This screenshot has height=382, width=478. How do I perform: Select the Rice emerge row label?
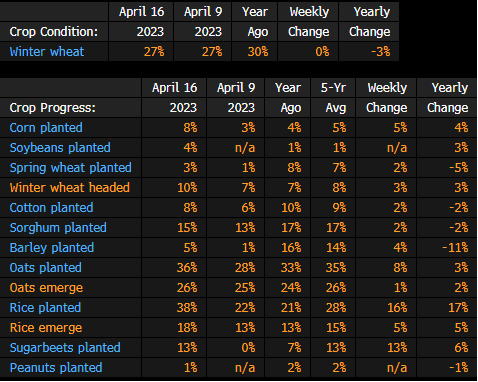[x=46, y=328]
